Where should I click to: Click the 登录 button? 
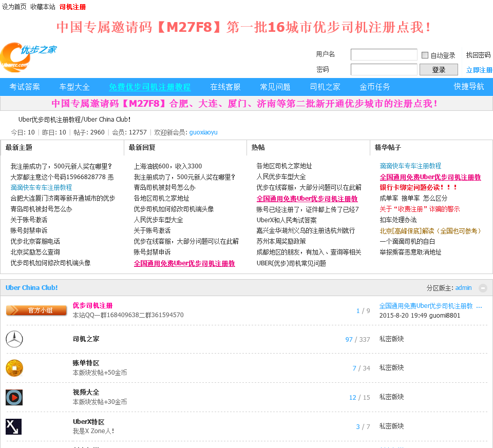[x=439, y=70]
